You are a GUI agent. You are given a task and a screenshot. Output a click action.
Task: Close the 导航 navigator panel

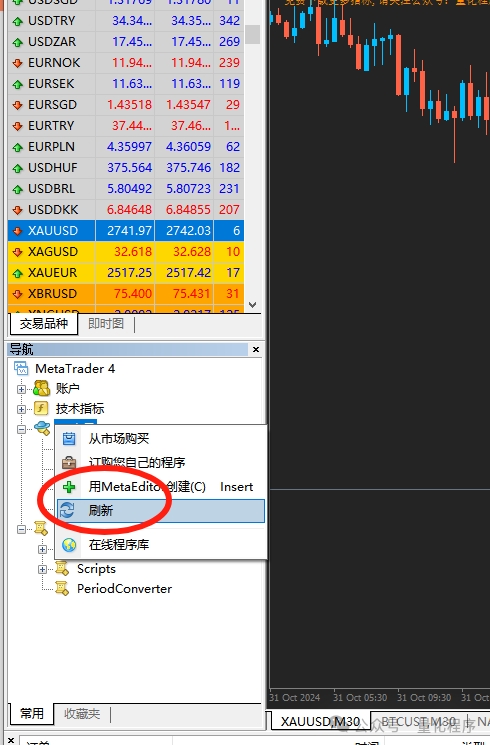(x=256, y=349)
